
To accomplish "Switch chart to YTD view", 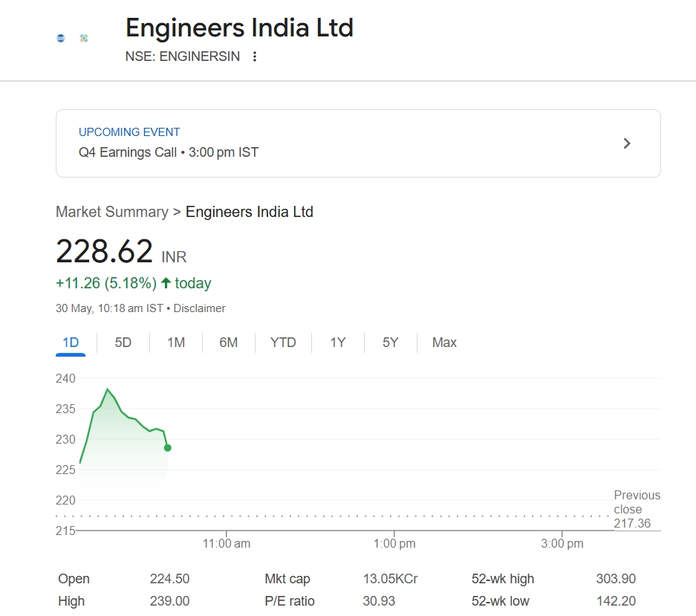I will point(283,343).
